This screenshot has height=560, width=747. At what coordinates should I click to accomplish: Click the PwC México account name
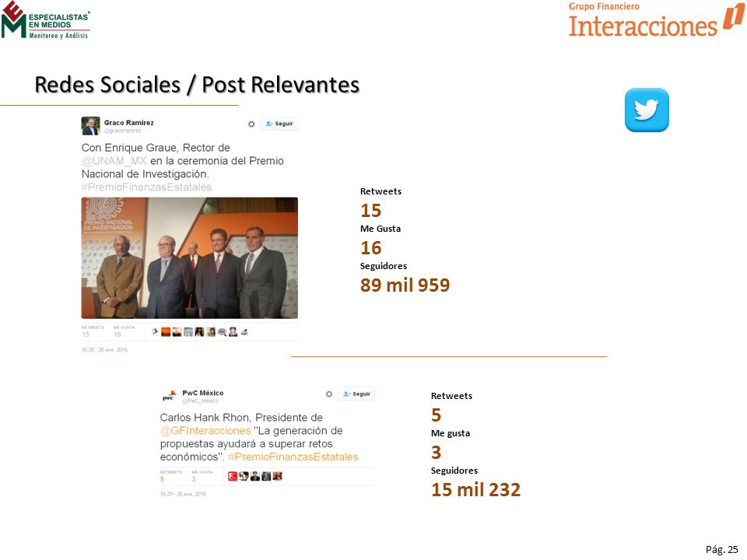point(203,393)
